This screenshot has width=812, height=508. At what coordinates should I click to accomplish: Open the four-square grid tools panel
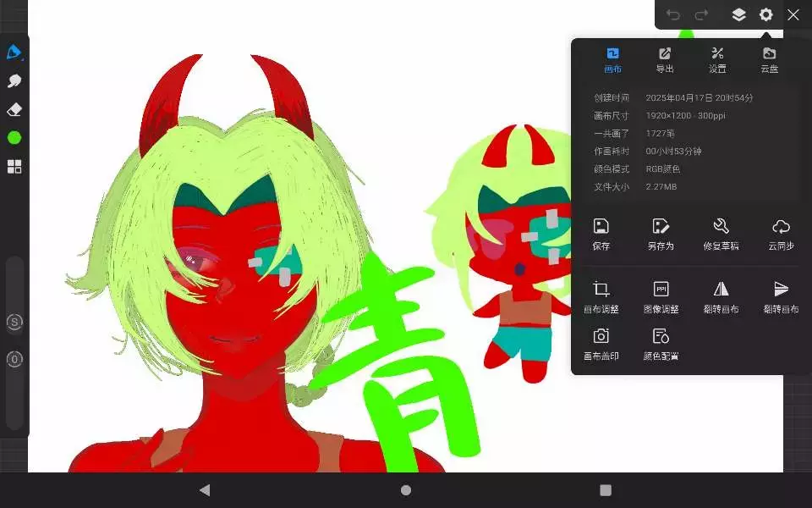point(14,166)
